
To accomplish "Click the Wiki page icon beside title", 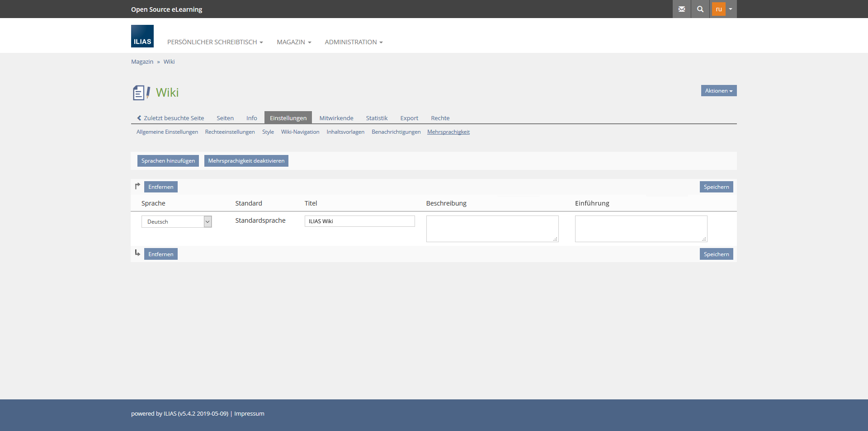I will [141, 93].
